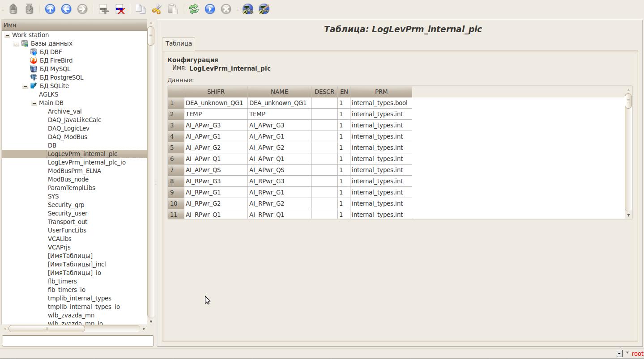This screenshot has height=359, width=644.
Task: Click the Delete item icon with red cross
Action: [120, 9]
